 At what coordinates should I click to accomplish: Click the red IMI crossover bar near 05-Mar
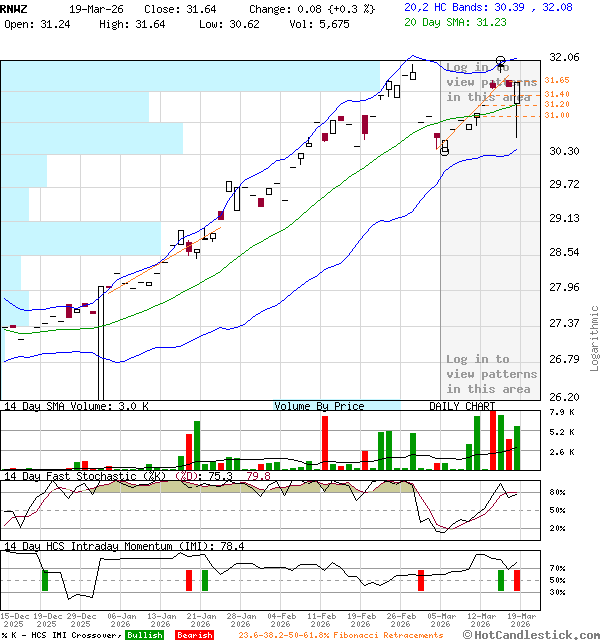point(421,579)
